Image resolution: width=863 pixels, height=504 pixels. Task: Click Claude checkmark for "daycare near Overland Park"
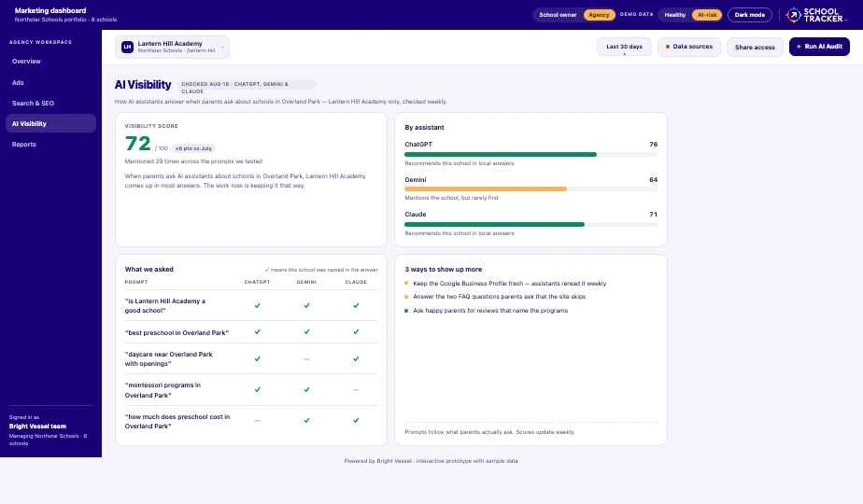(356, 358)
